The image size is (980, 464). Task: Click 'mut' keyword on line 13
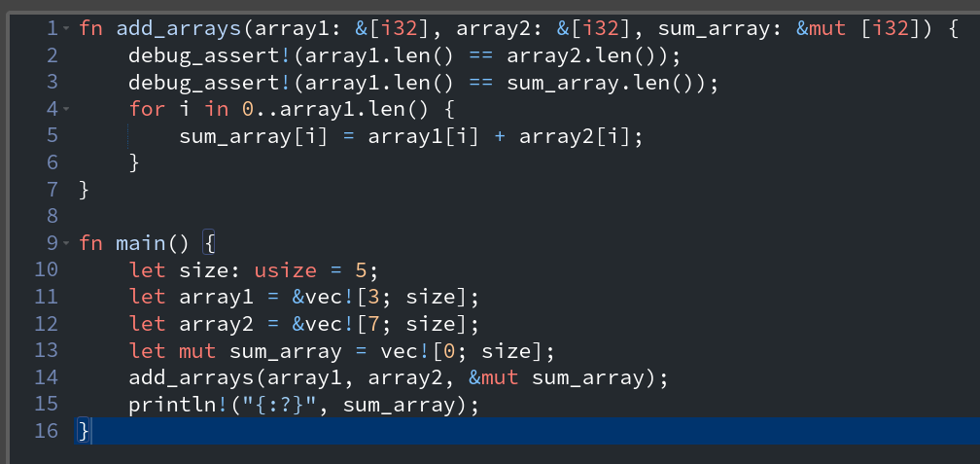197,351
